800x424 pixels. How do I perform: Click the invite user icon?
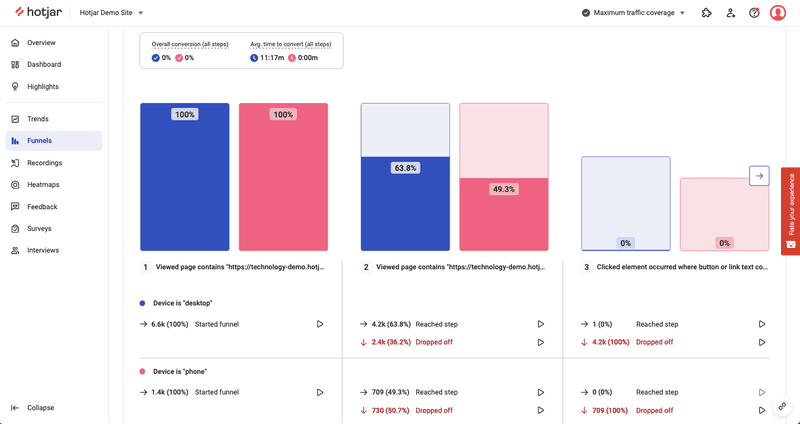coord(731,13)
